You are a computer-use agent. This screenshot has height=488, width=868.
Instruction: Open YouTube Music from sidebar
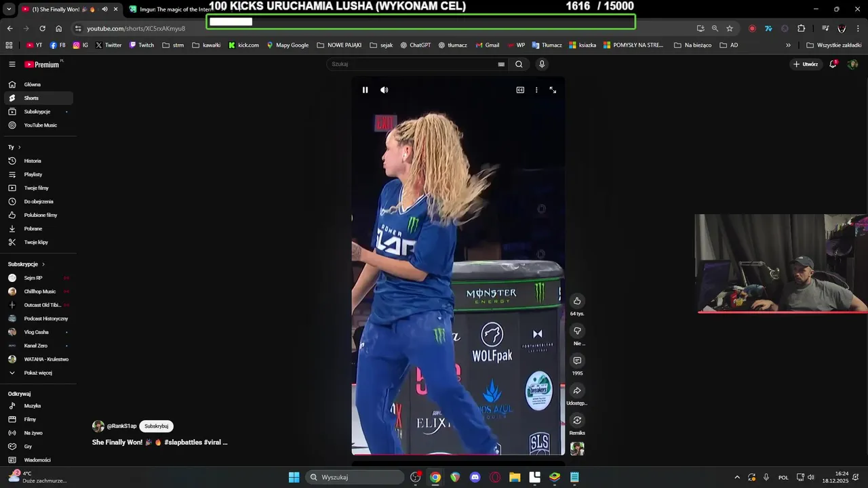(38, 125)
